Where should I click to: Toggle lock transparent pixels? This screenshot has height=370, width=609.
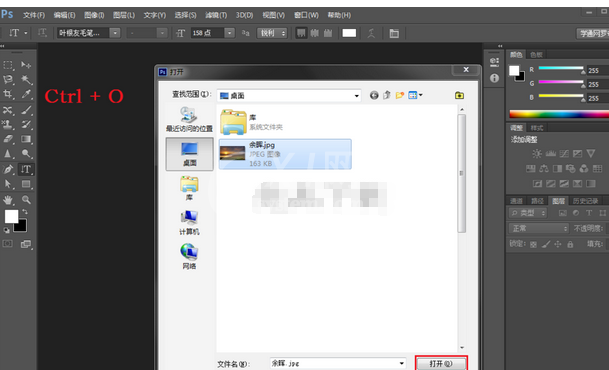tap(533, 245)
